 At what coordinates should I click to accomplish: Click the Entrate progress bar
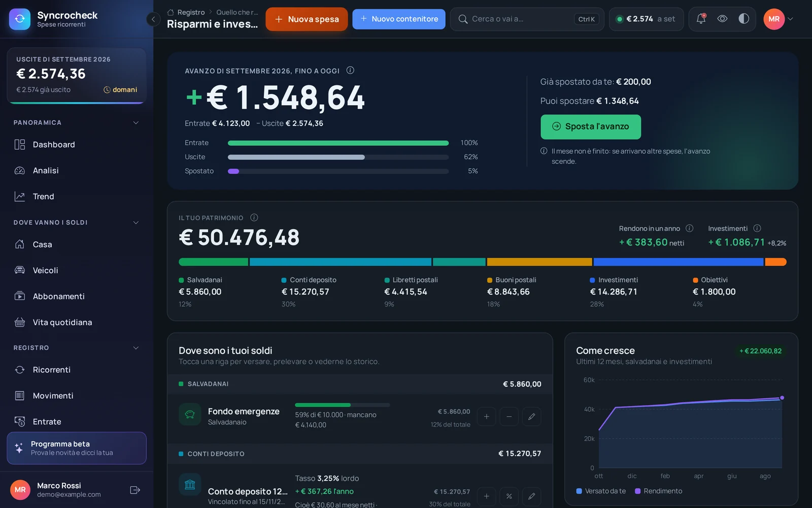click(x=338, y=143)
